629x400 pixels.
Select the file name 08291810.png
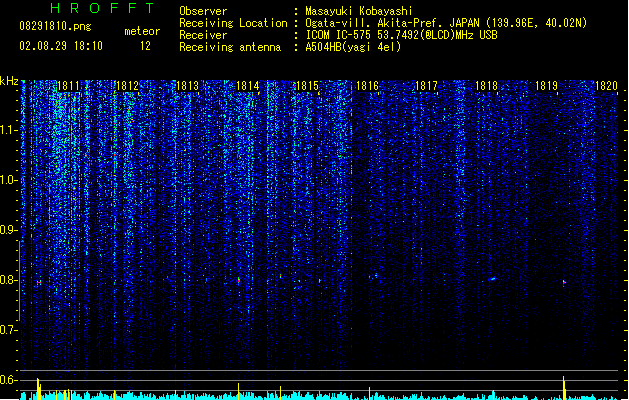pos(55,26)
